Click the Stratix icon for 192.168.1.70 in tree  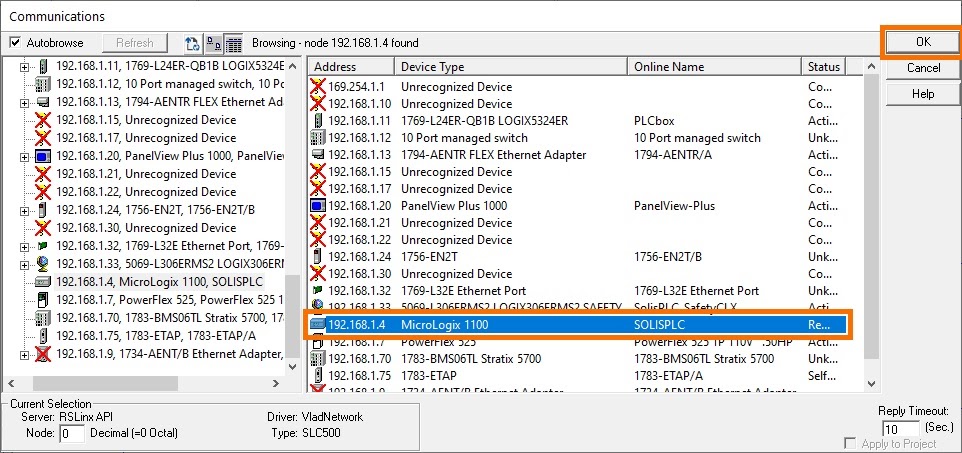pyautogui.click(x=43, y=319)
